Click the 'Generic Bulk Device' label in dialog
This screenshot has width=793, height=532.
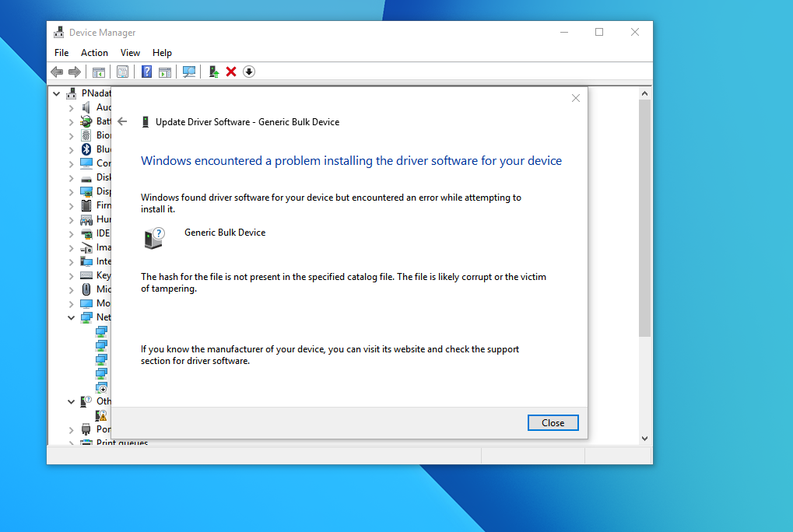225,233
